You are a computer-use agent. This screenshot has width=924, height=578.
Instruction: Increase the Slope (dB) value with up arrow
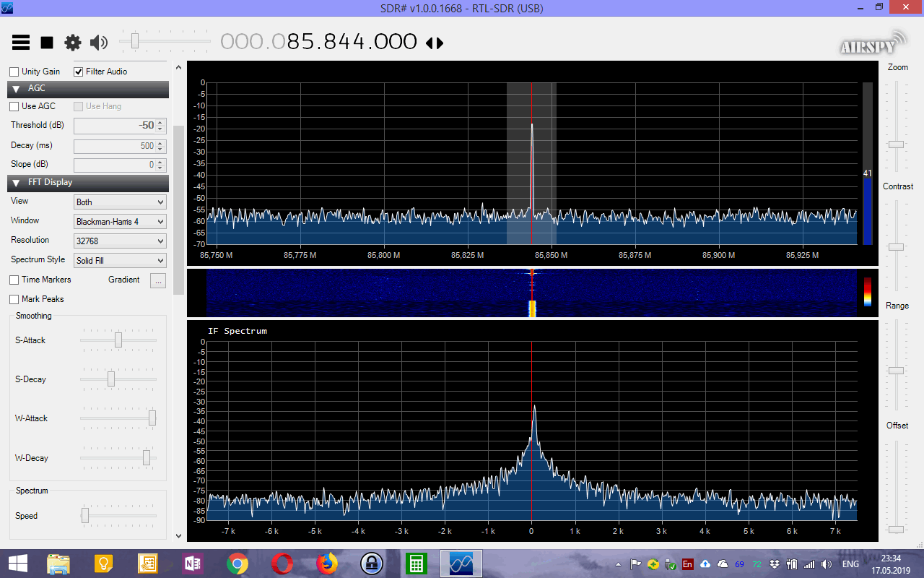[x=161, y=162]
